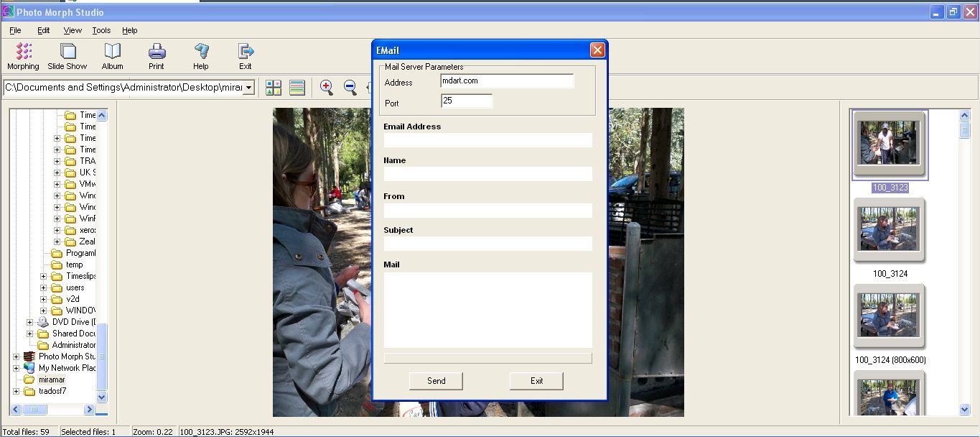Open the View menu
This screenshot has width=980, height=437.
tap(73, 30)
